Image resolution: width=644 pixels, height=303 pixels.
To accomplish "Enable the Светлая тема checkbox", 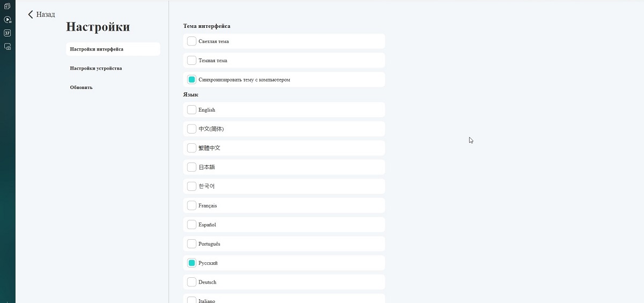I will tap(192, 41).
